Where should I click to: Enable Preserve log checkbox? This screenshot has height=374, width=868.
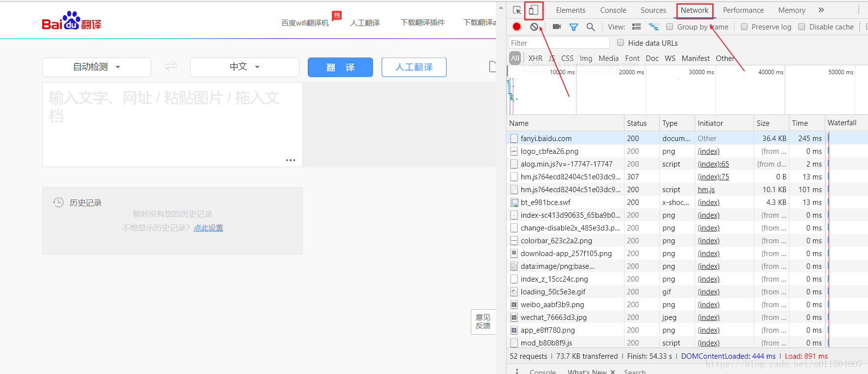click(x=744, y=27)
